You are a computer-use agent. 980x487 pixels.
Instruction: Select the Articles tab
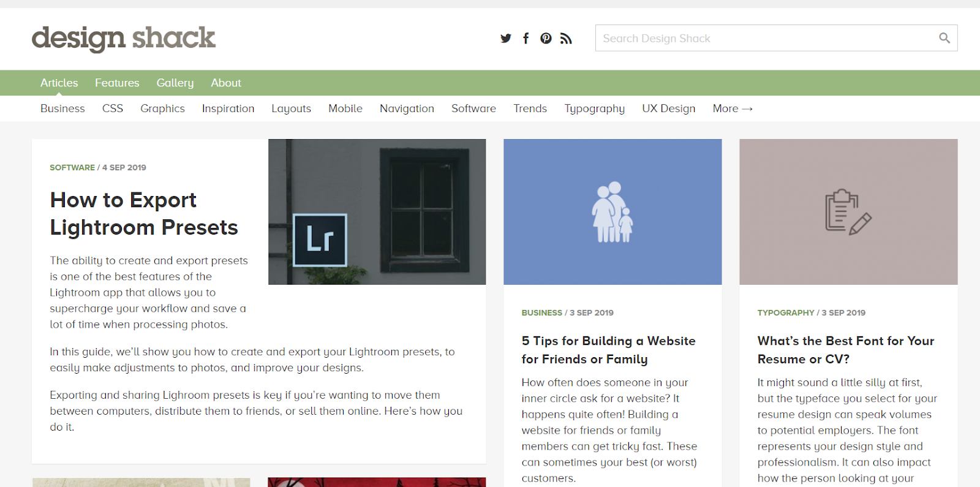pos(59,83)
